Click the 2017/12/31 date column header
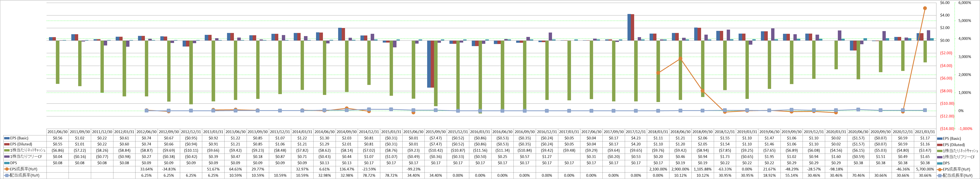 (636, 132)
